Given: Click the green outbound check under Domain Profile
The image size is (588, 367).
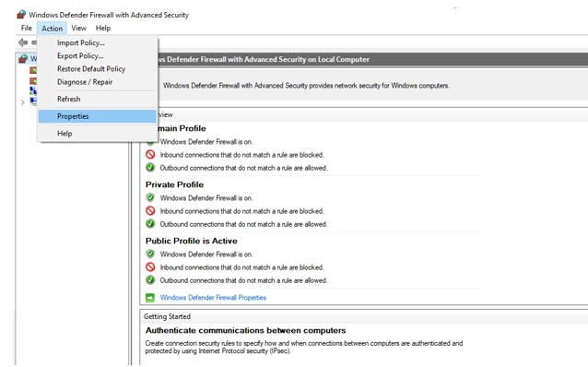Looking at the screenshot, I should click(x=150, y=168).
